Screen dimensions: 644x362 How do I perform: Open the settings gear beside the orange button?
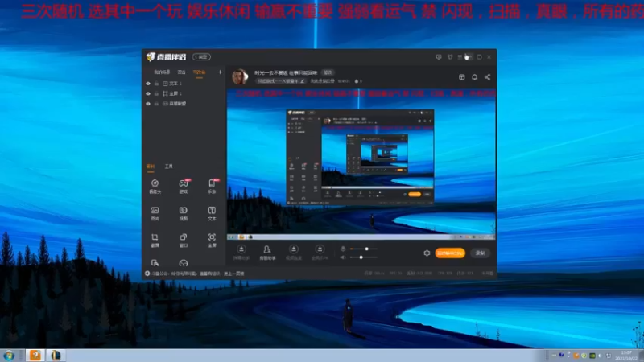pos(427,253)
